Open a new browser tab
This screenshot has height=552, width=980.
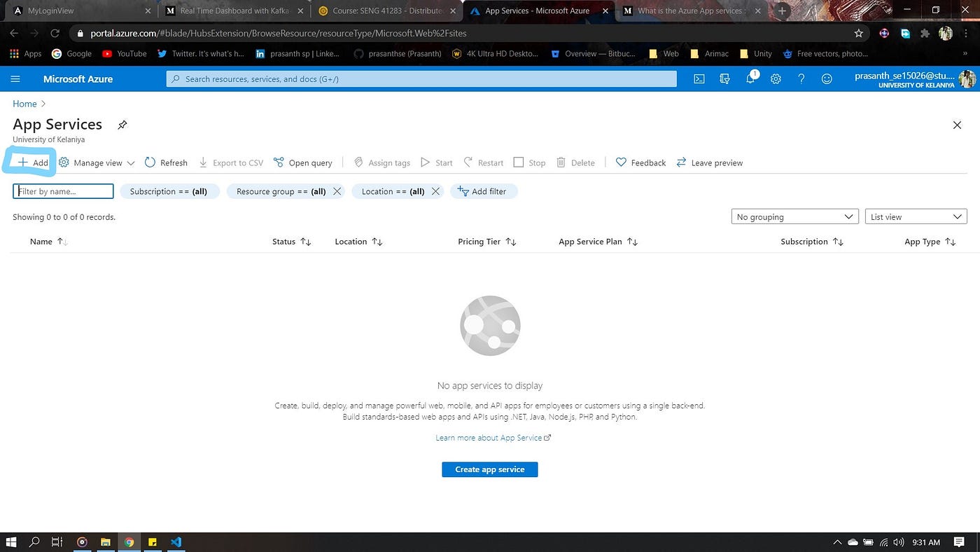[x=782, y=11]
